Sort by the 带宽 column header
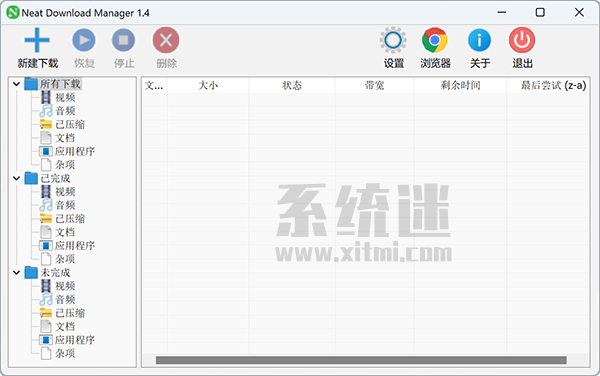Screen dimensions: 600x376 coord(374,85)
